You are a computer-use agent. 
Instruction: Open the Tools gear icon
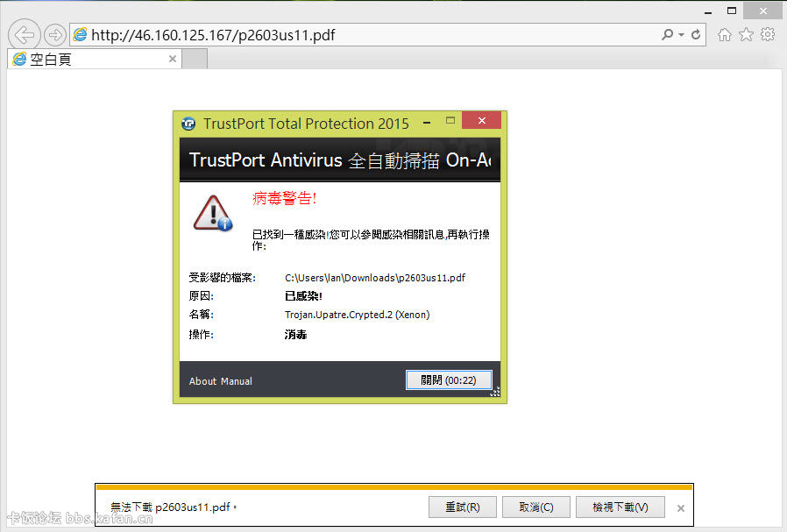pyautogui.click(x=768, y=35)
